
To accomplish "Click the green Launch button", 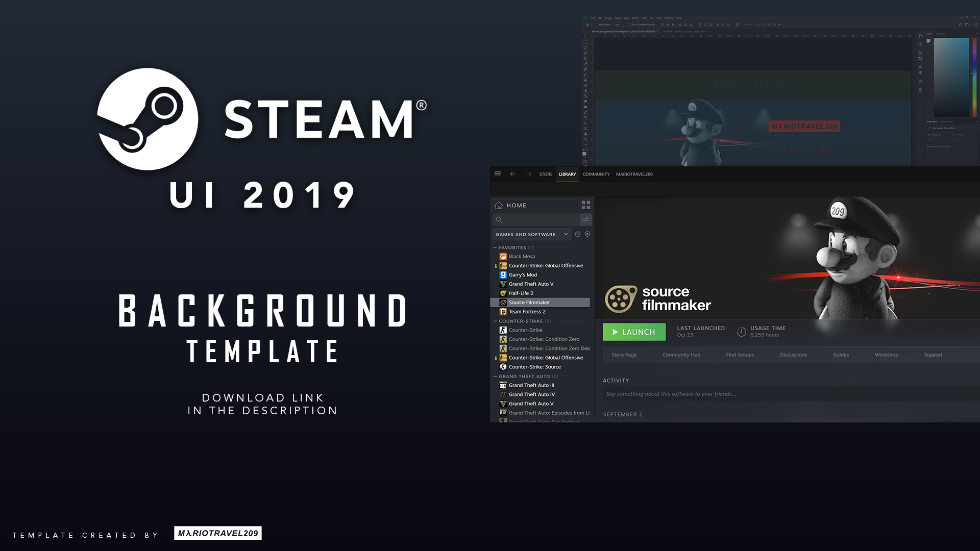I will tap(634, 332).
